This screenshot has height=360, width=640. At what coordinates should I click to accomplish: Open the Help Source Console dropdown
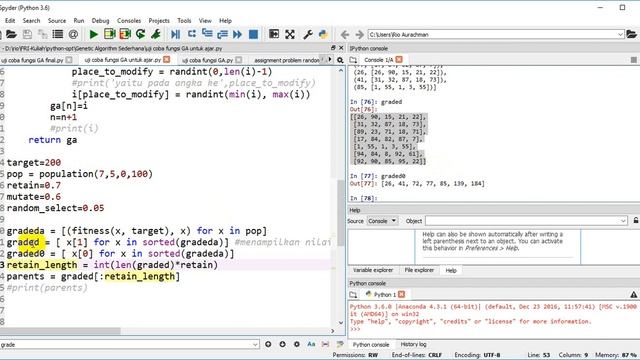[x=382, y=221]
